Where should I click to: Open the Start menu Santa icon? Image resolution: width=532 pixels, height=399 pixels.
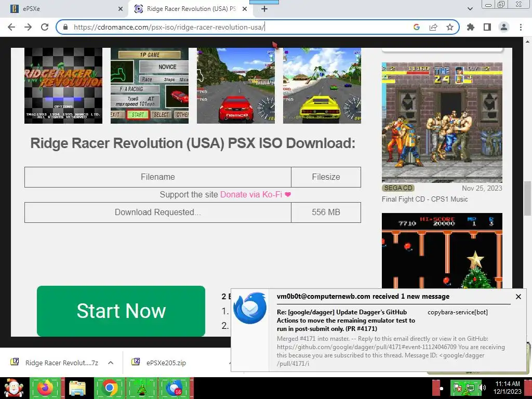(14, 388)
